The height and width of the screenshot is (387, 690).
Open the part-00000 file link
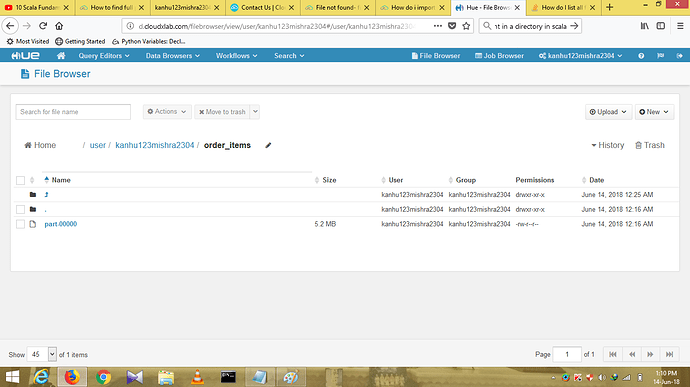coord(61,224)
